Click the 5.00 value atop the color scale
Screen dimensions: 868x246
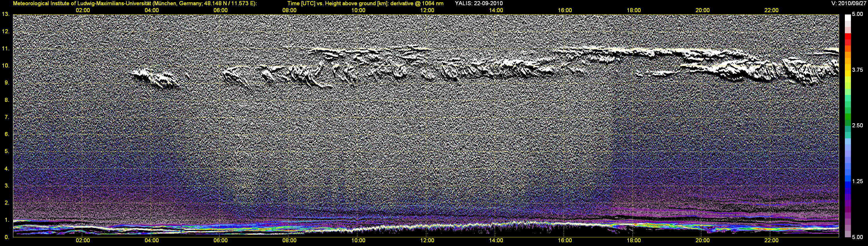point(858,14)
